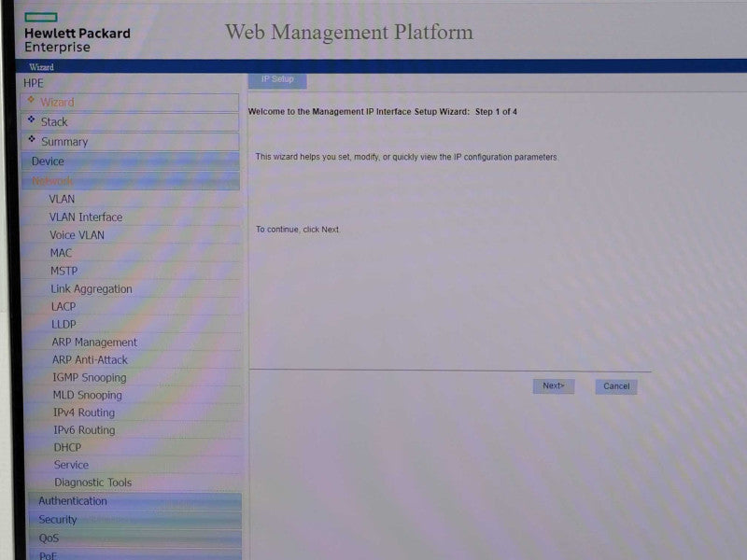
Task: Click the 'To continue, click Next' text
Action: pos(298,230)
